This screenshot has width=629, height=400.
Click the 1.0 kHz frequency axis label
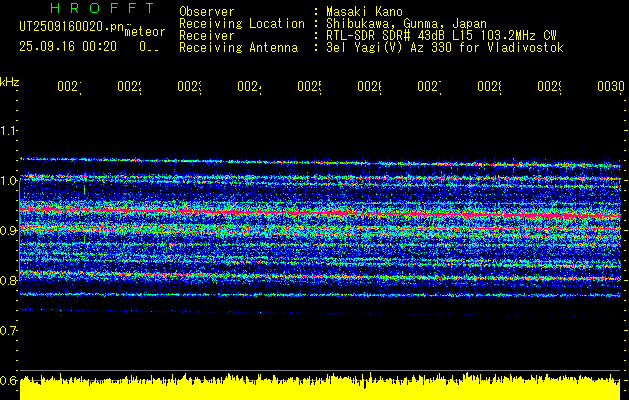pos(8,180)
